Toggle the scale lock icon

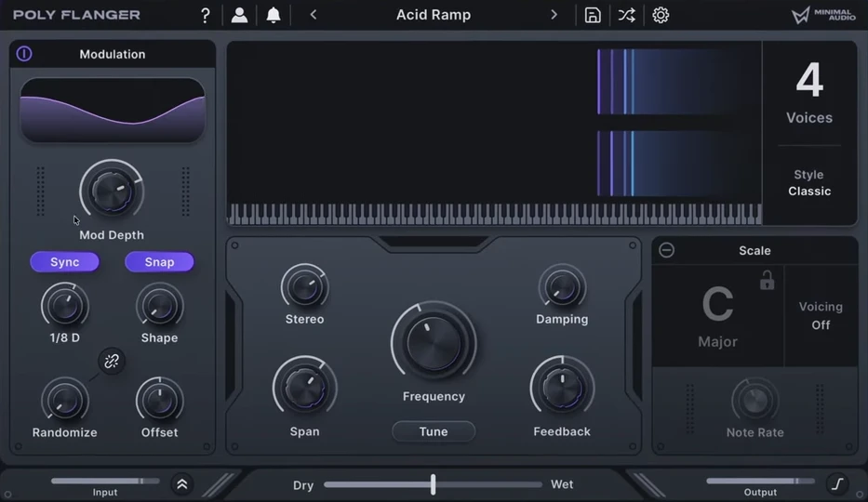click(767, 281)
